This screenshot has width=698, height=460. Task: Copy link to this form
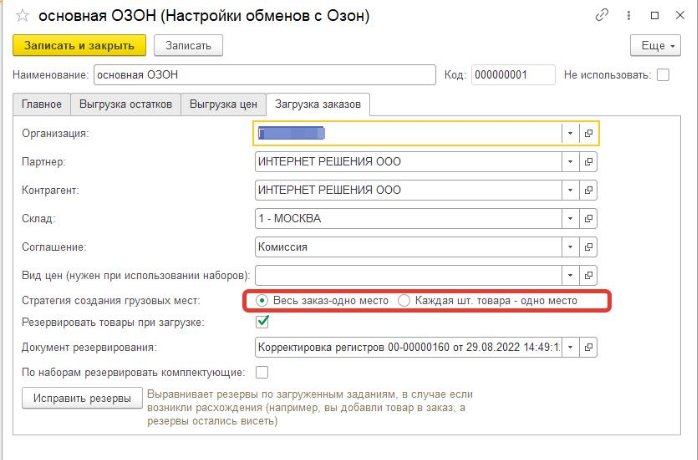(x=602, y=16)
